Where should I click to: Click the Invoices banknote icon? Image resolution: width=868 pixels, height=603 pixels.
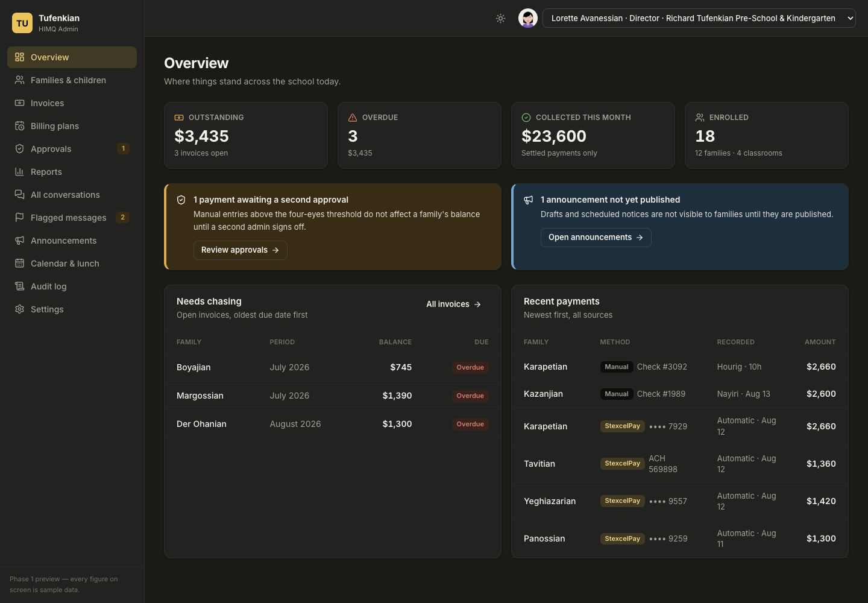coord(19,103)
